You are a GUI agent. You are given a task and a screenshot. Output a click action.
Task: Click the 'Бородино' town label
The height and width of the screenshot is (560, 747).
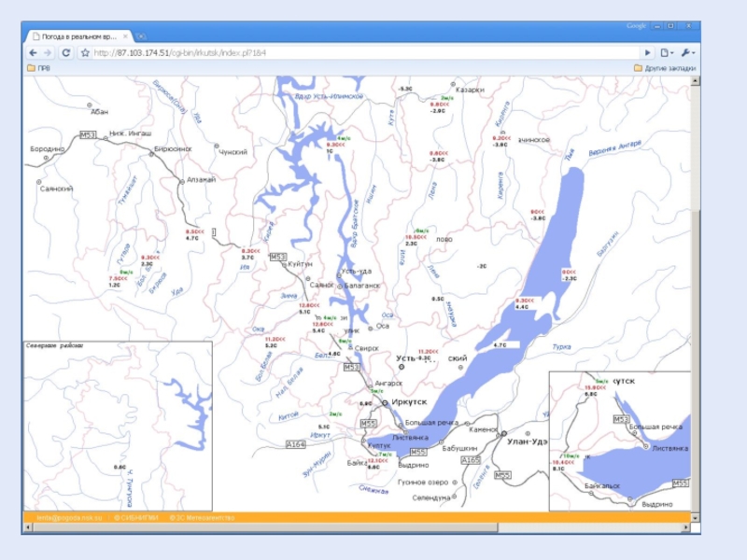[x=48, y=149]
